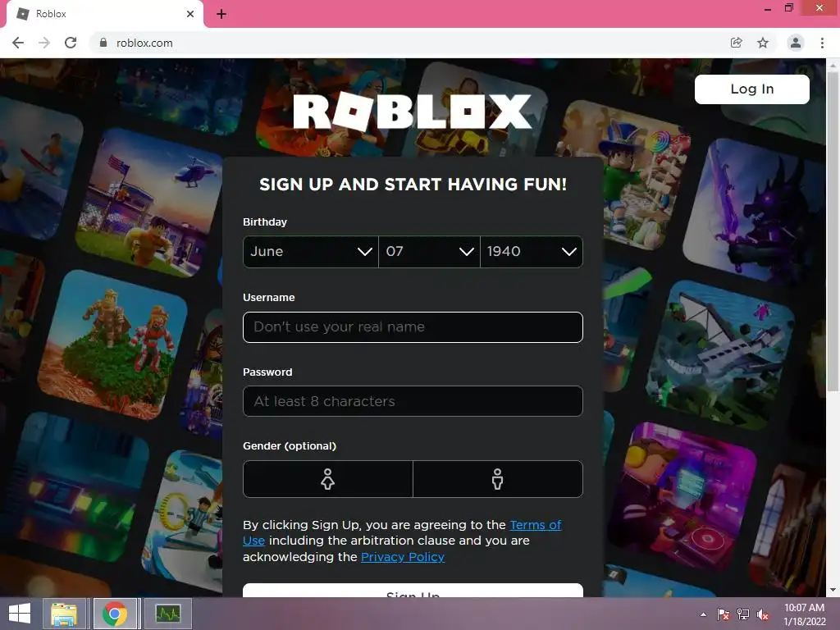The height and width of the screenshot is (630, 840).
Task: Close the Roblox tab
Action: pyautogui.click(x=190, y=14)
